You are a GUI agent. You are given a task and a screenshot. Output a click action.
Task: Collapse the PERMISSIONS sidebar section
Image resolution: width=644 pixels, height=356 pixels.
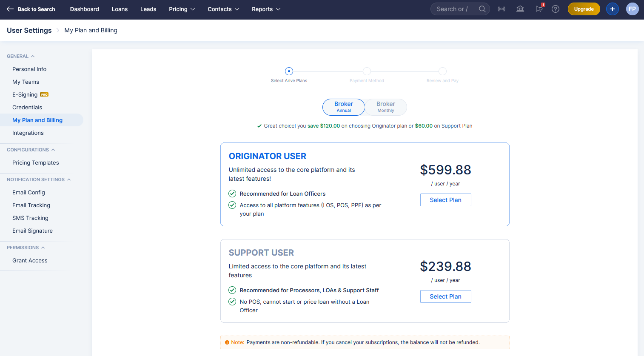(26, 248)
